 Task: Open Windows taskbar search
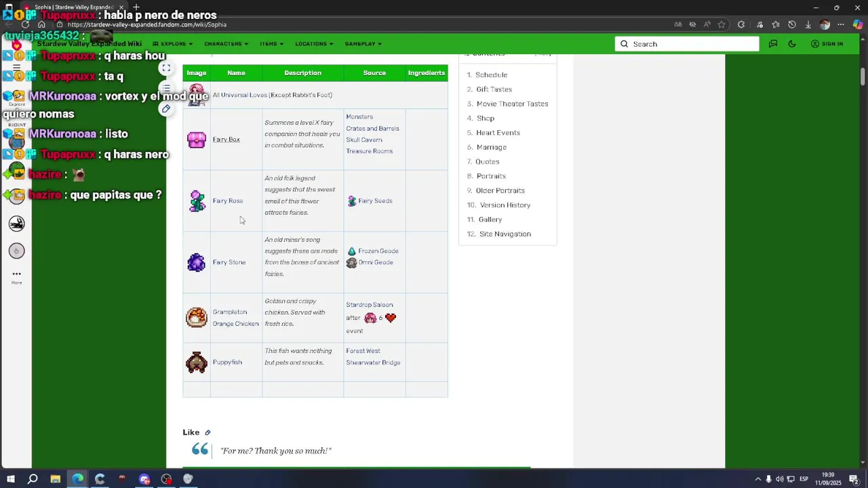33,479
